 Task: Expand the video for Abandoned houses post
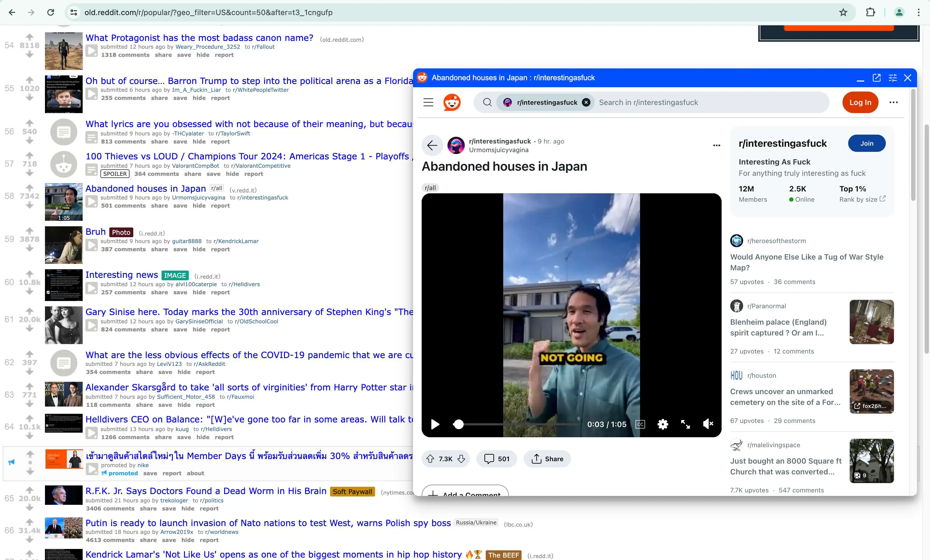pyautogui.click(x=92, y=201)
